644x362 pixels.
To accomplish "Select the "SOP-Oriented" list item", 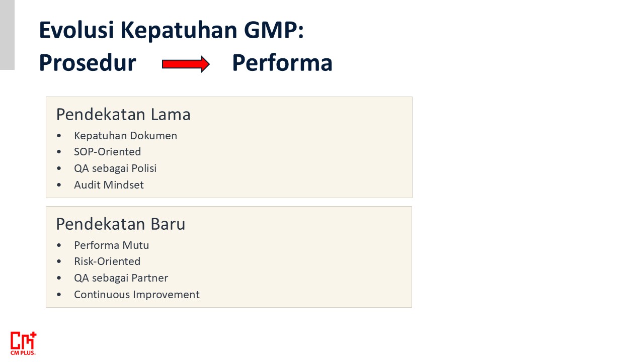I will (107, 152).
